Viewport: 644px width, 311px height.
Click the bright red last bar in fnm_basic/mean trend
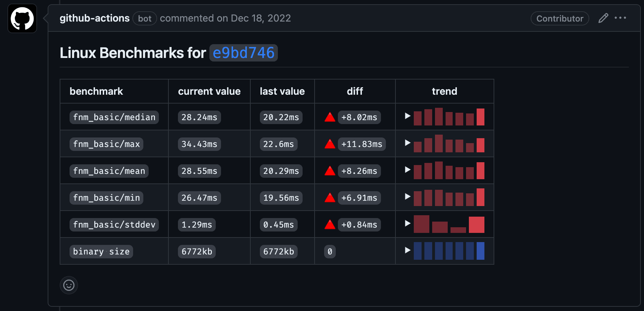pyautogui.click(x=480, y=171)
